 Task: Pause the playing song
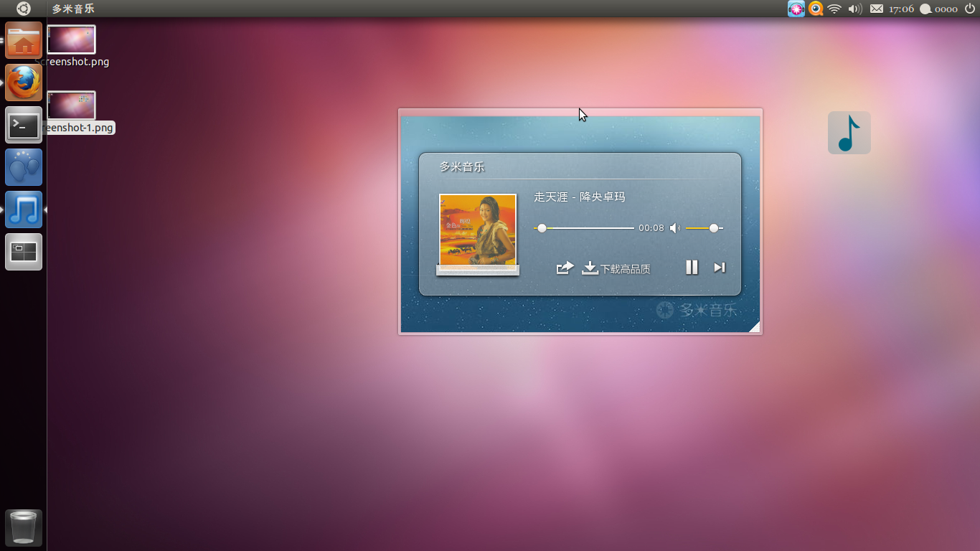point(692,268)
